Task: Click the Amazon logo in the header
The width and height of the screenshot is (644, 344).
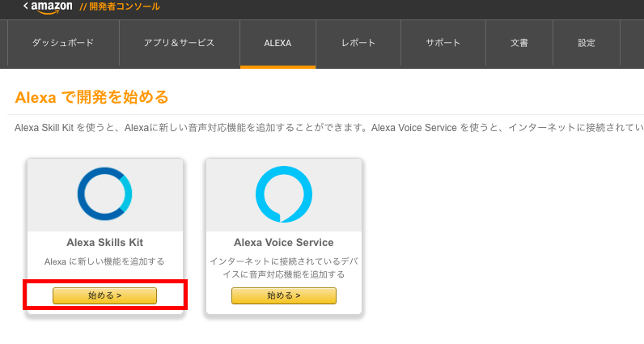Action: pyautogui.click(x=51, y=7)
